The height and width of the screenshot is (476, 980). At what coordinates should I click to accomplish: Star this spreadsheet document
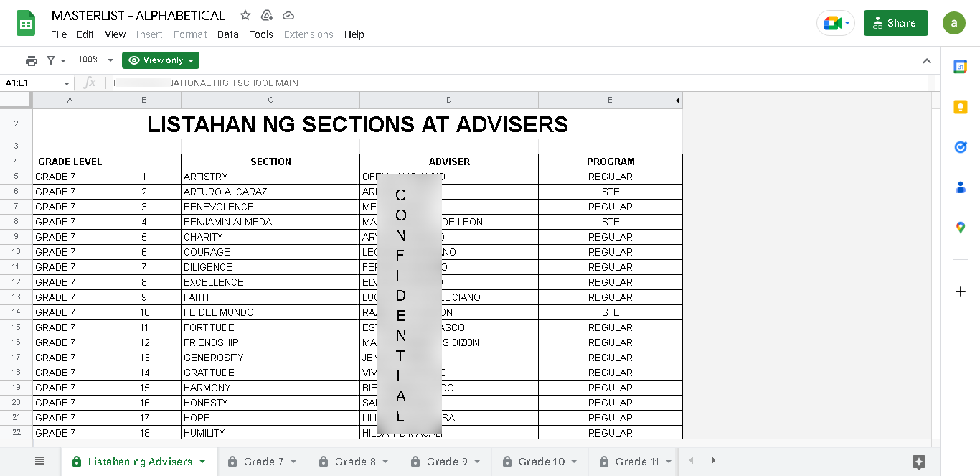tap(245, 15)
